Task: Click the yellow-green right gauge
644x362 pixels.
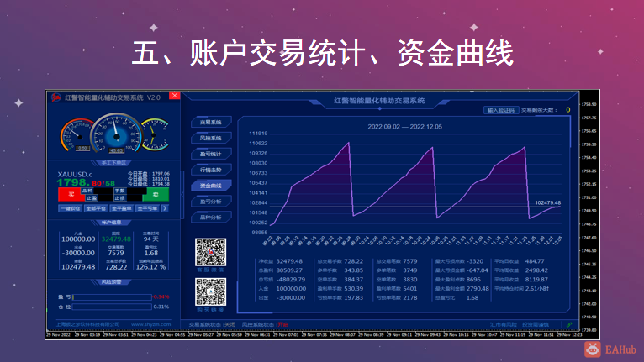Action: [x=156, y=134]
